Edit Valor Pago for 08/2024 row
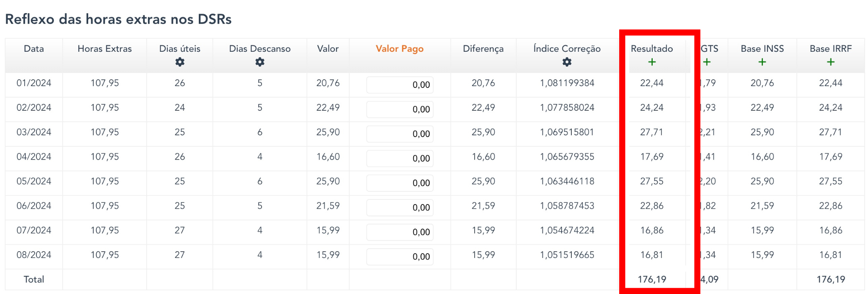The image size is (868, 294). (400, 257)
